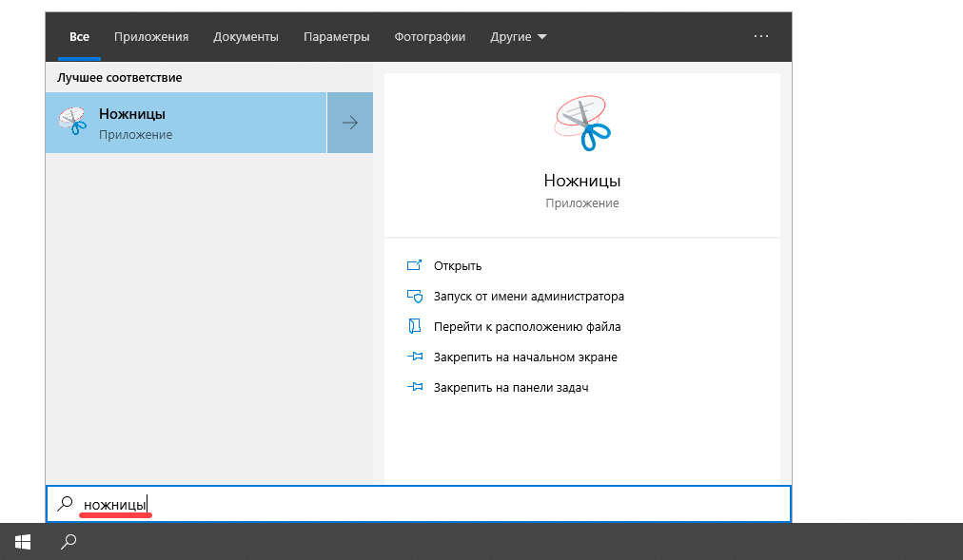Viewport: 963px width, 560px height.
Task: Select the Фотографии filter tab
Action: pos(429,37)
